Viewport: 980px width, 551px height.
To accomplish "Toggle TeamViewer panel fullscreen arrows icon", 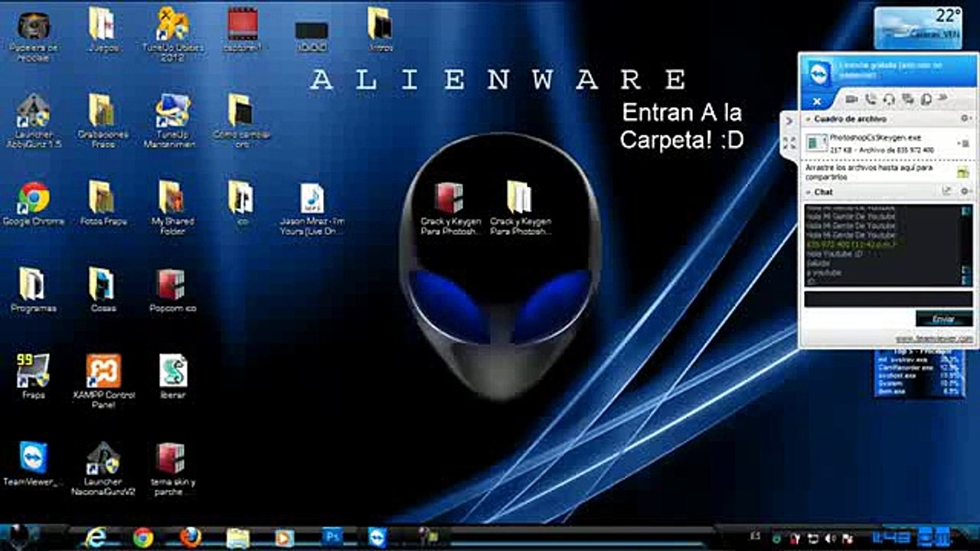I will tap(789, 142).
